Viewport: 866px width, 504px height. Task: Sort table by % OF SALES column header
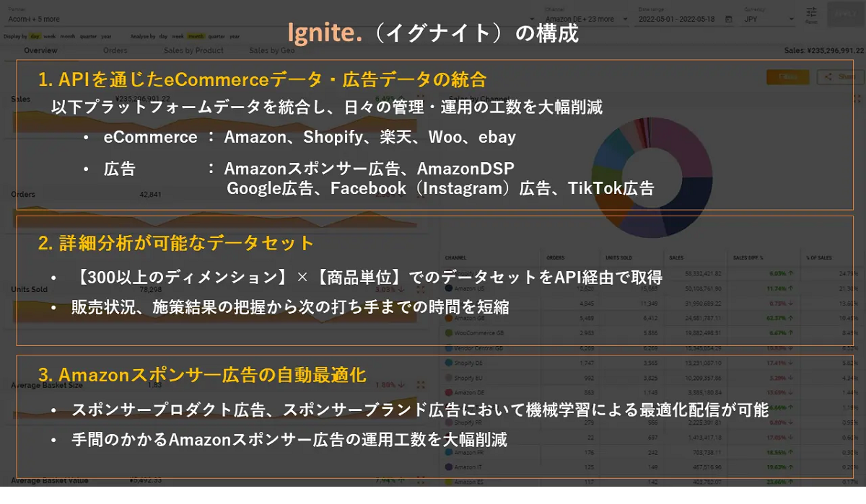pos(819,256)
